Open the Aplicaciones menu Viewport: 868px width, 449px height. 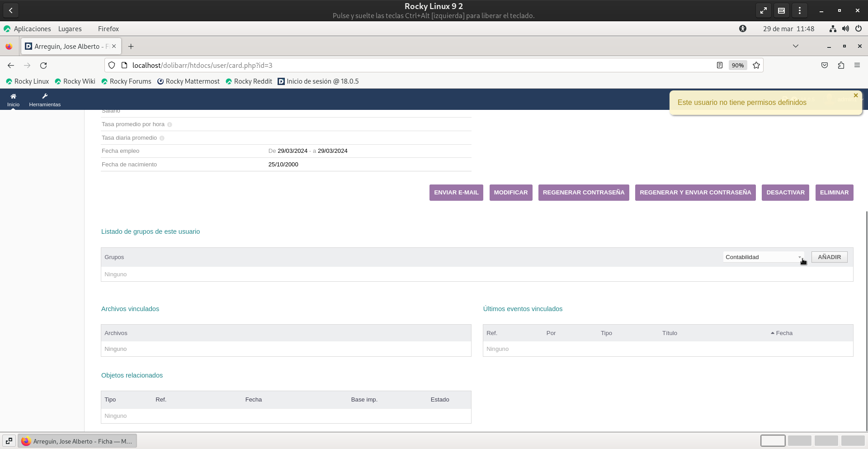click(x=32, y=29)
